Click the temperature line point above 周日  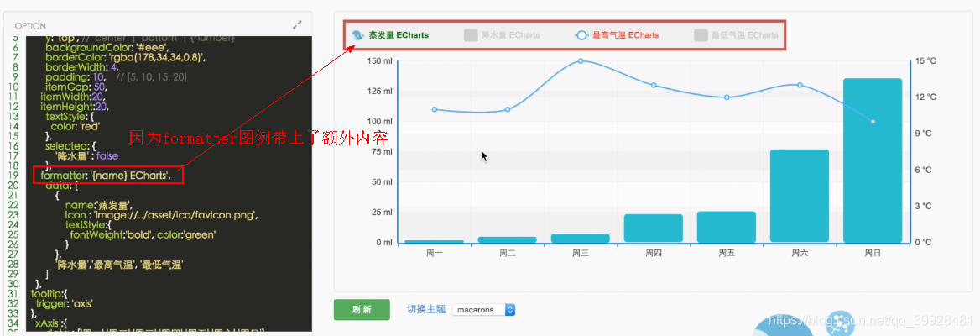[x=873, y=122]
